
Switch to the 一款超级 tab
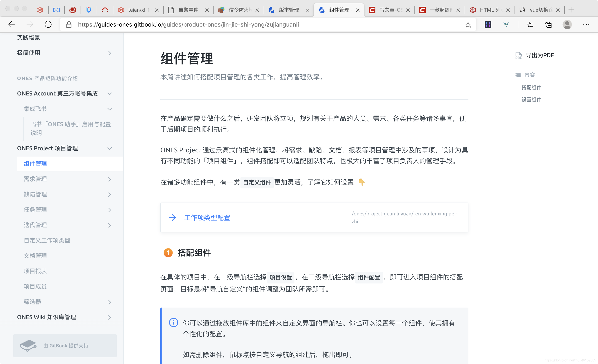tap(439, 10)
